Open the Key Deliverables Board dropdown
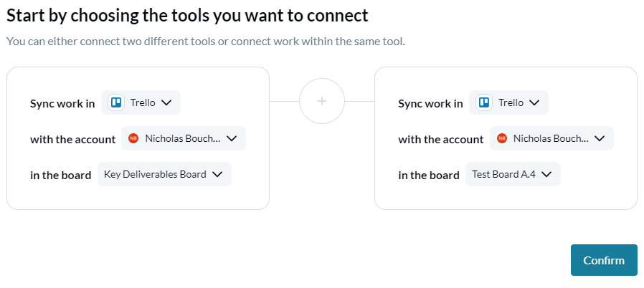The width and height of the screenshot is (644, 288). (164, 174)
